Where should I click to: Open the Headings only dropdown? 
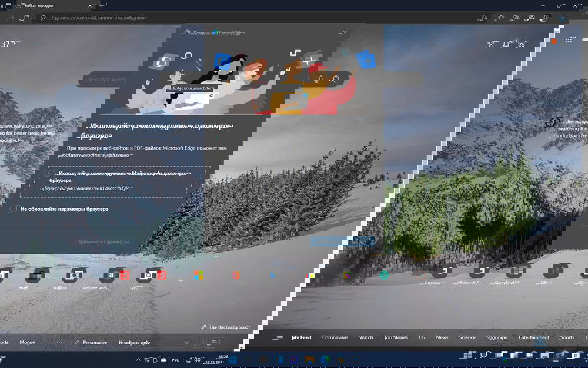pos(153,342)
